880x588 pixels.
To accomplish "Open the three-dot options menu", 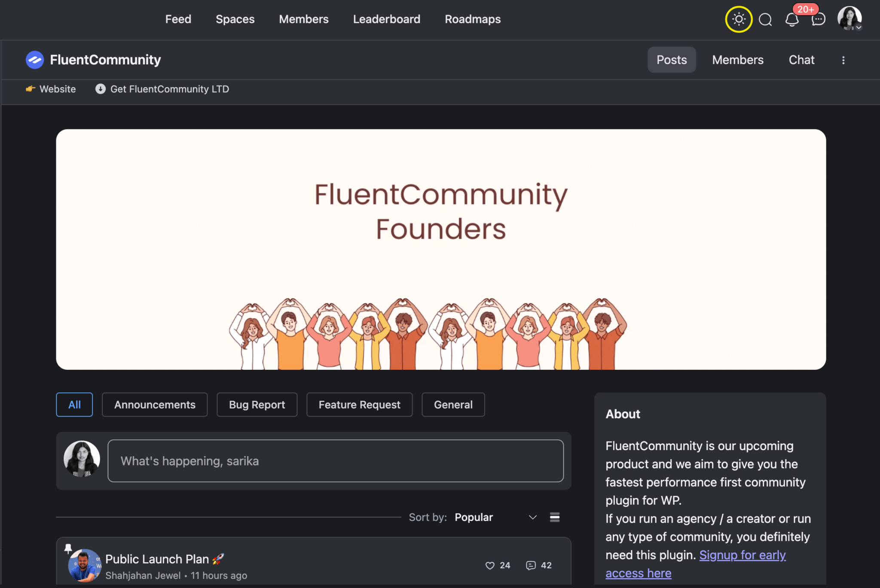I will tap(843, 60).
